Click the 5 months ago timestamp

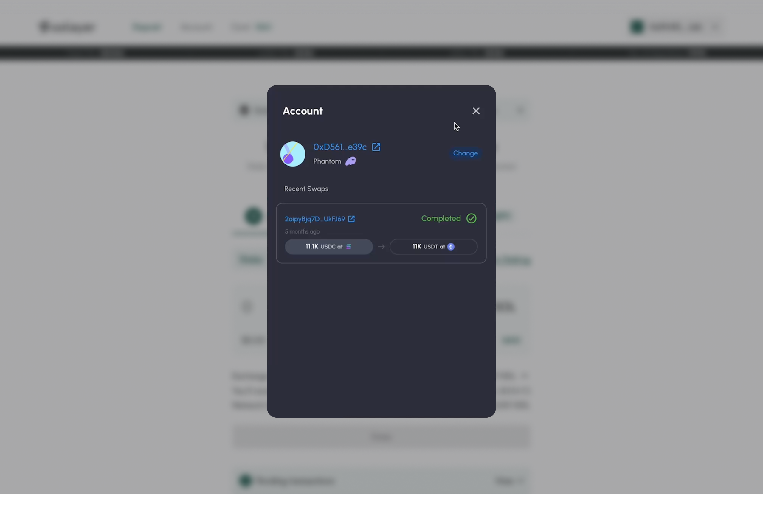pos(302,231)
